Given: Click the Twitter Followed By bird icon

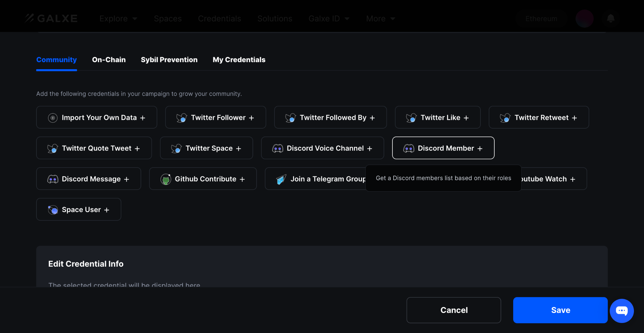Looking at the screenshot, I should (291, 118).
